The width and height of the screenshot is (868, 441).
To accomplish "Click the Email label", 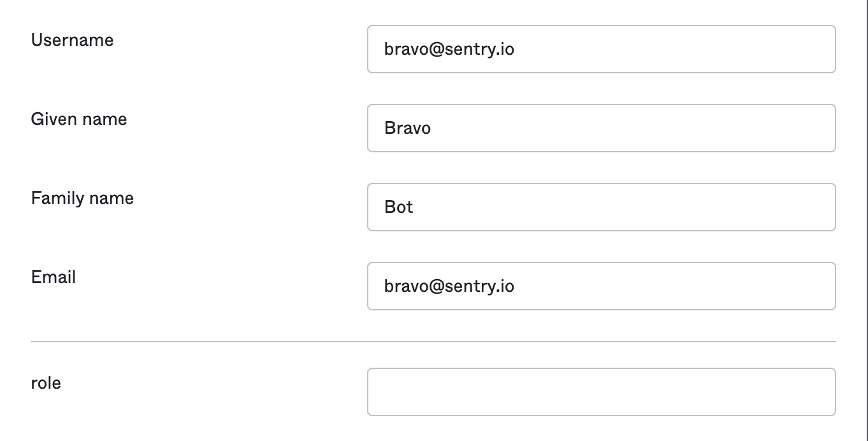I will tap(53, 277).
